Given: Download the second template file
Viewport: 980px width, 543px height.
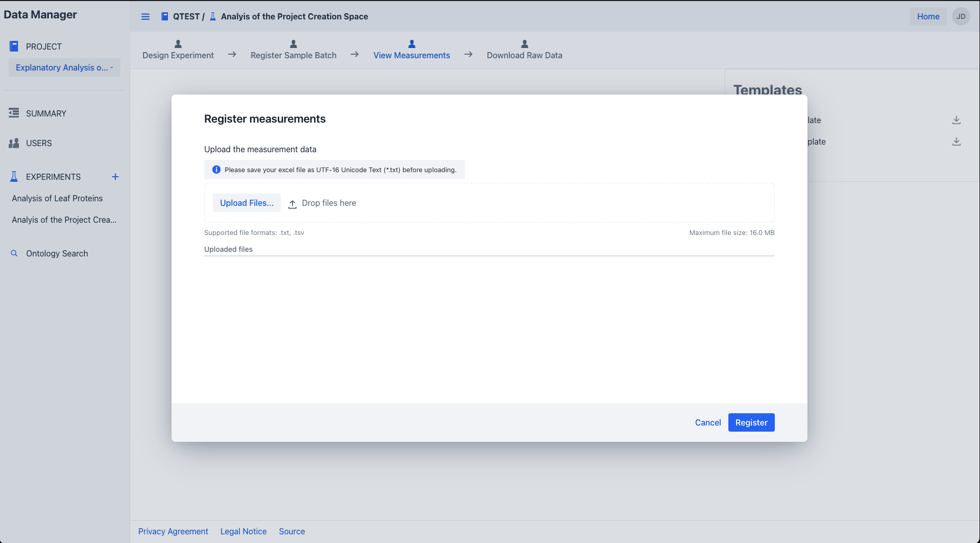Looking at the screenshot, I should (956, 141).
